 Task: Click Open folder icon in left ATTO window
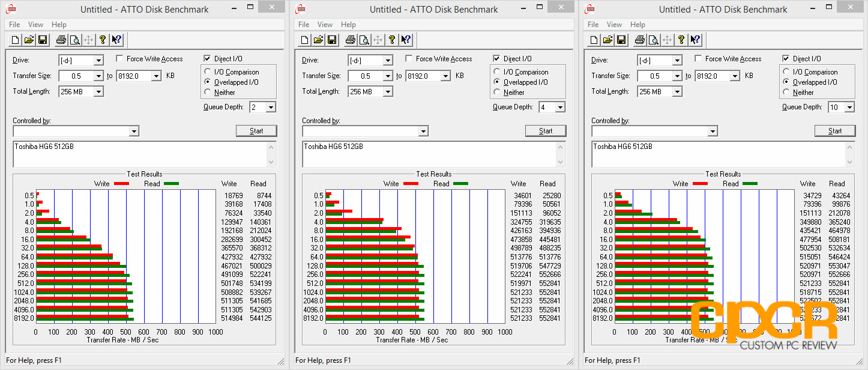click(29, 40)
